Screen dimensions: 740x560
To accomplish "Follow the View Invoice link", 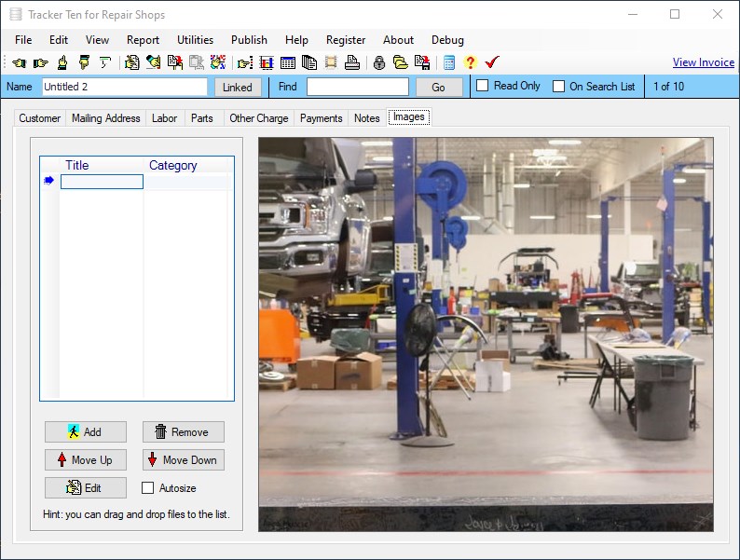I will 703,62.
